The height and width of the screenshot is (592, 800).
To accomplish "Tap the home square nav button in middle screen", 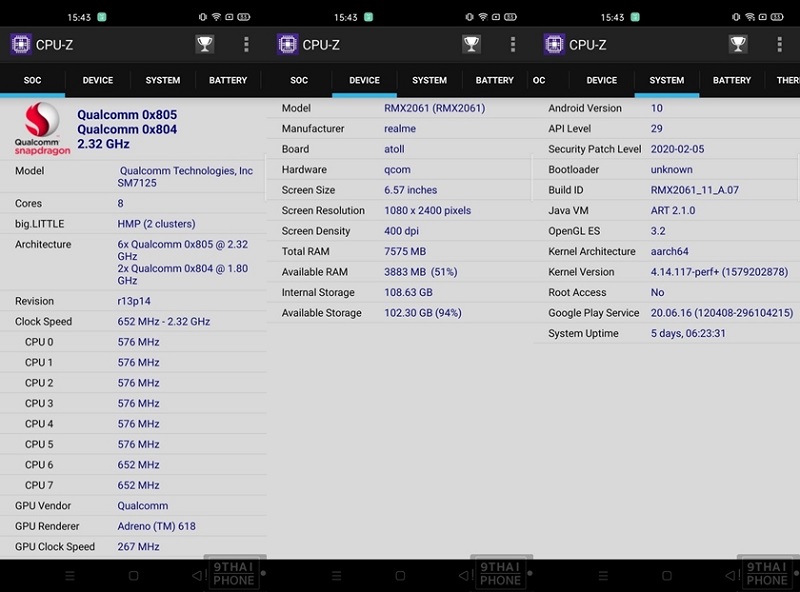I will coord(400,576).
